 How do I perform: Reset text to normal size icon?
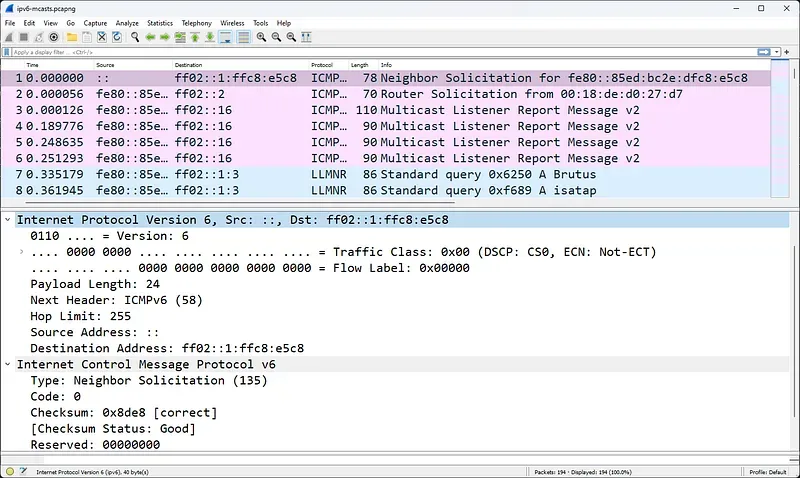coord(291,37)
